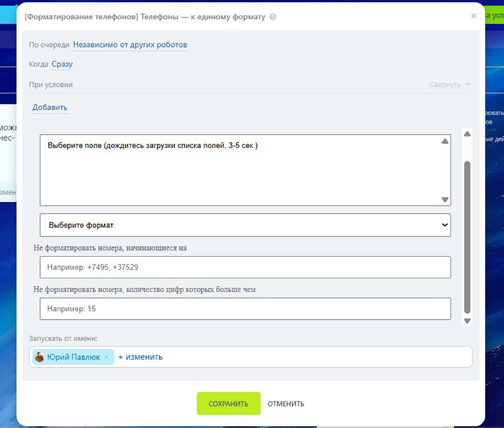Screen dimensions: 504x428
Task: Click '+ изменить' to change the user
Action: [141, 357]
